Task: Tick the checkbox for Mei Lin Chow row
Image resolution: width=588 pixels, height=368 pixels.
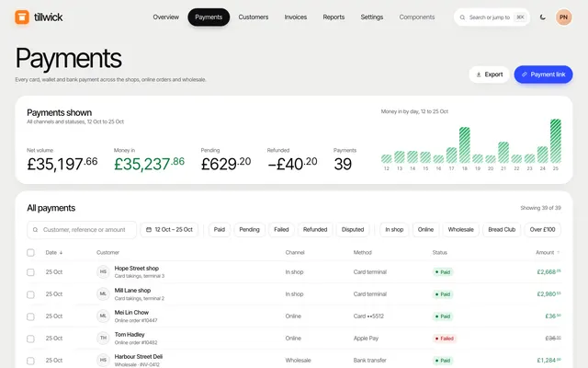Action: (30, 316)
